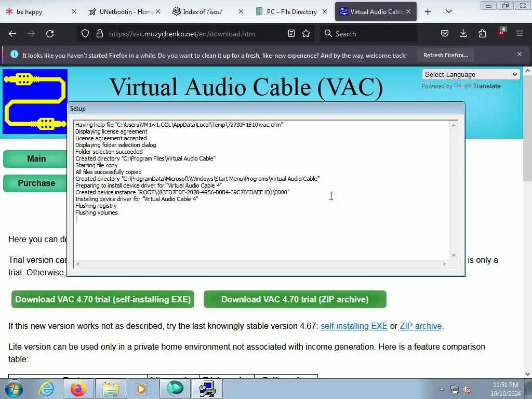Screen dimensions: 532x399
Task: Open the extensions puzzle icon
Action: [482, 34]
